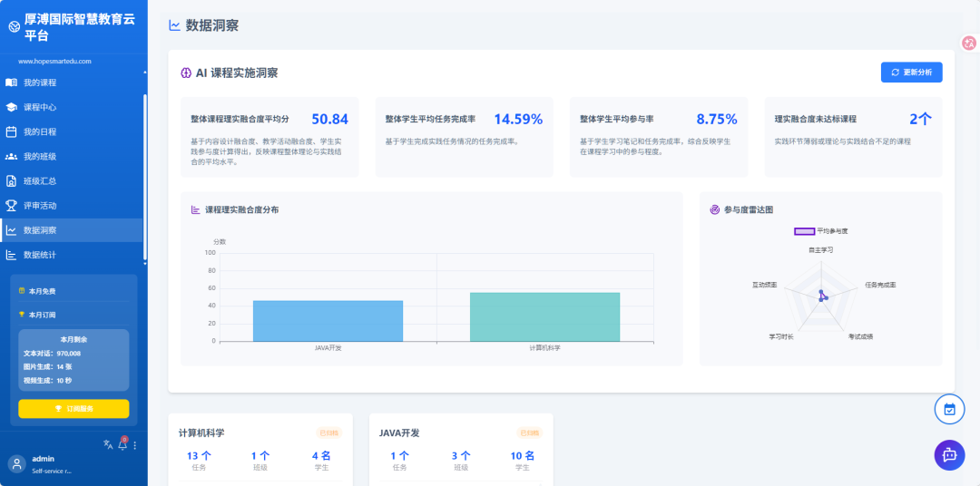Click the 数据洞察 line chart sidebar icon
980x486 pixels.
coord(11,230)
